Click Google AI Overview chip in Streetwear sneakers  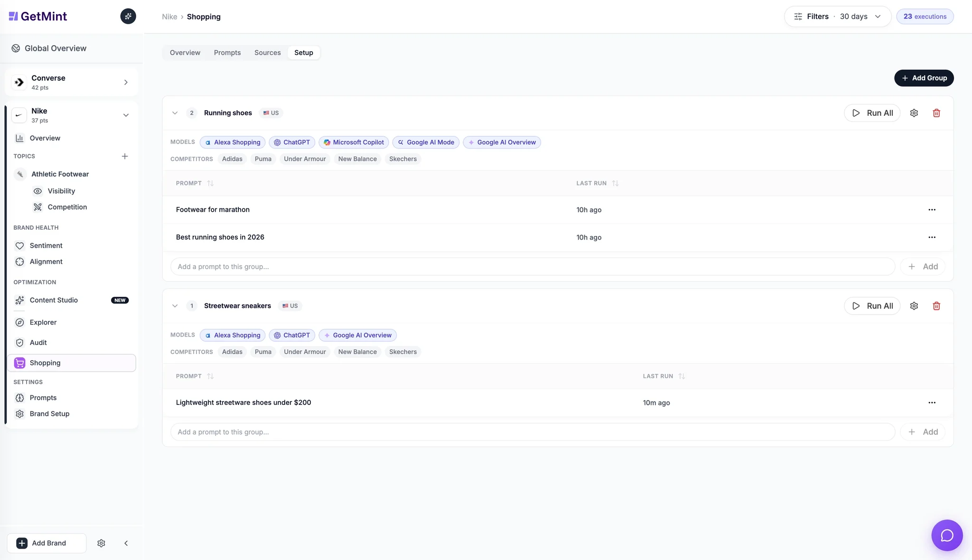click(x=357, y=335)
